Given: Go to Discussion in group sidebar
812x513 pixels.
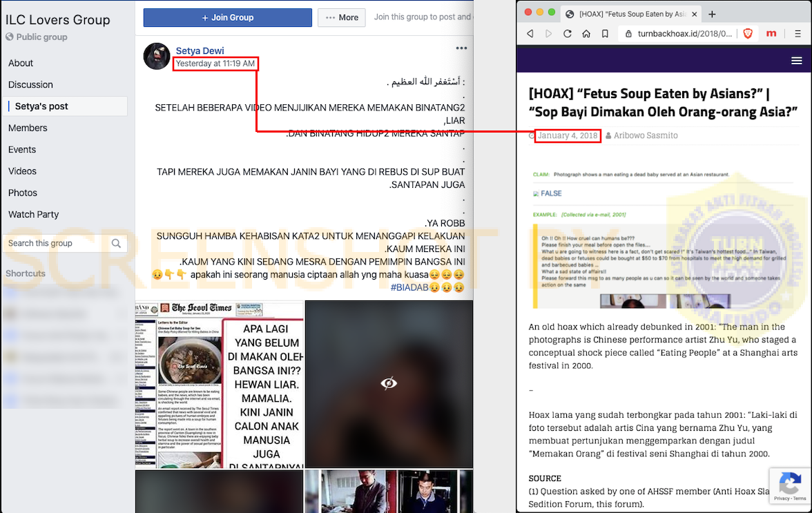Looking at the screenshot, I should tap(30, 84).
